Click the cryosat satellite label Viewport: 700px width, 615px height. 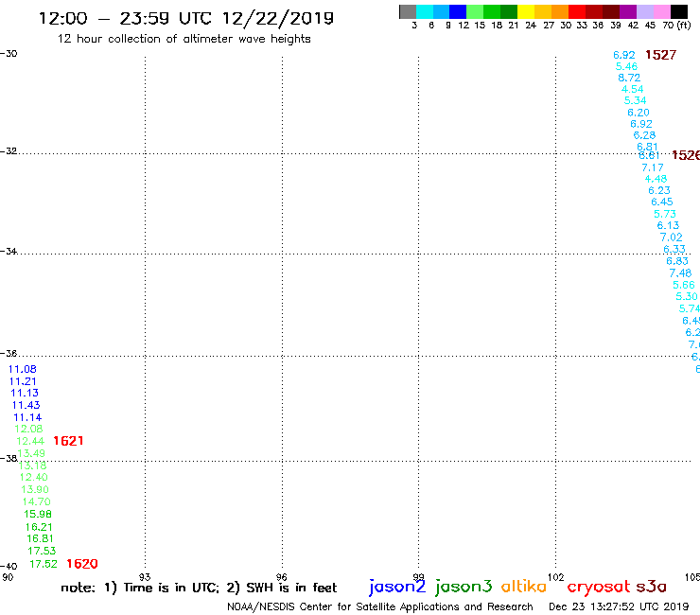pos(599,588)
